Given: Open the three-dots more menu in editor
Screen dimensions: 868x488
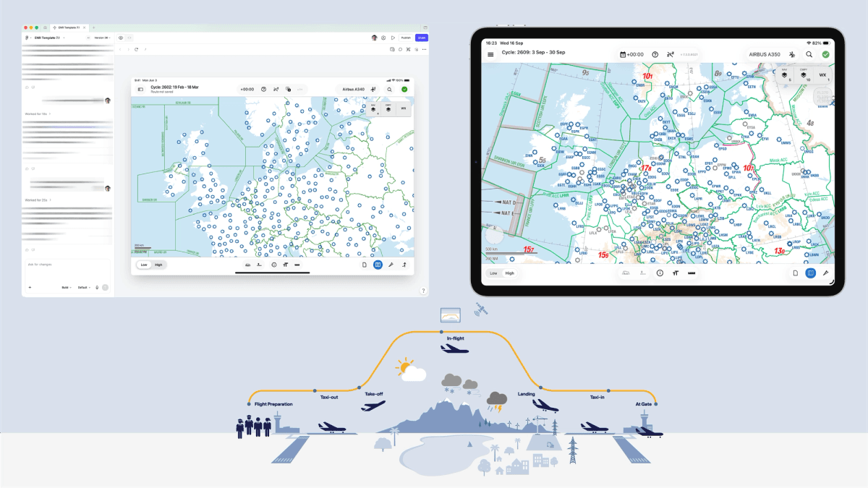Looking at the screenshot, I should 424,49.
